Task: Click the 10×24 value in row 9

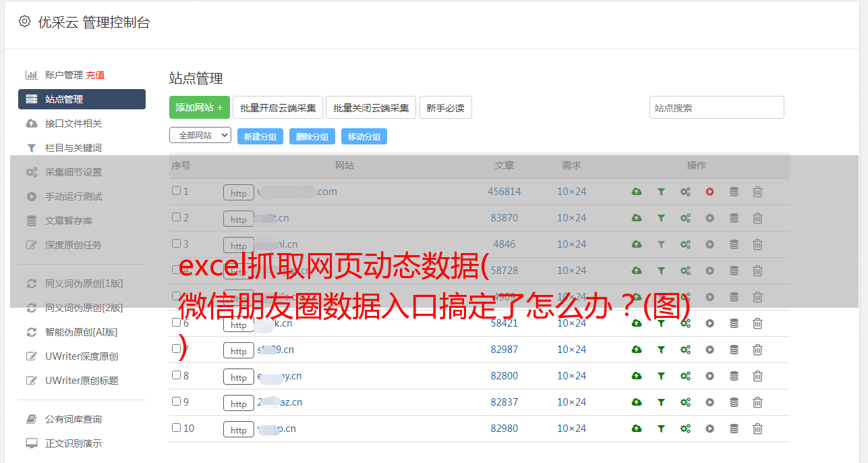Action: pyautogui.click(x=571, y=402)
